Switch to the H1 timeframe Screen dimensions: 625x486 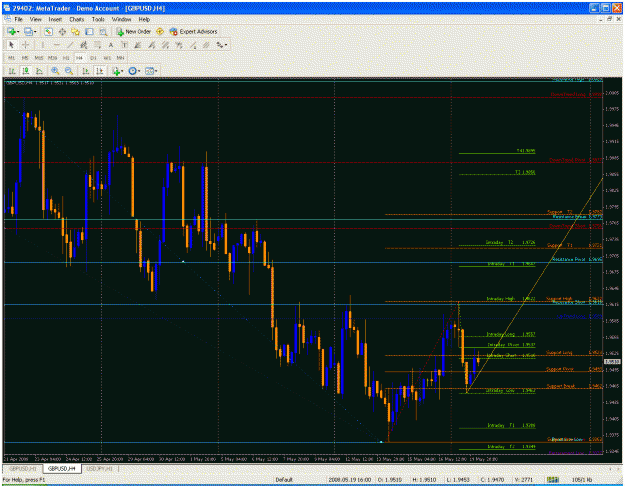click(66, 58)
